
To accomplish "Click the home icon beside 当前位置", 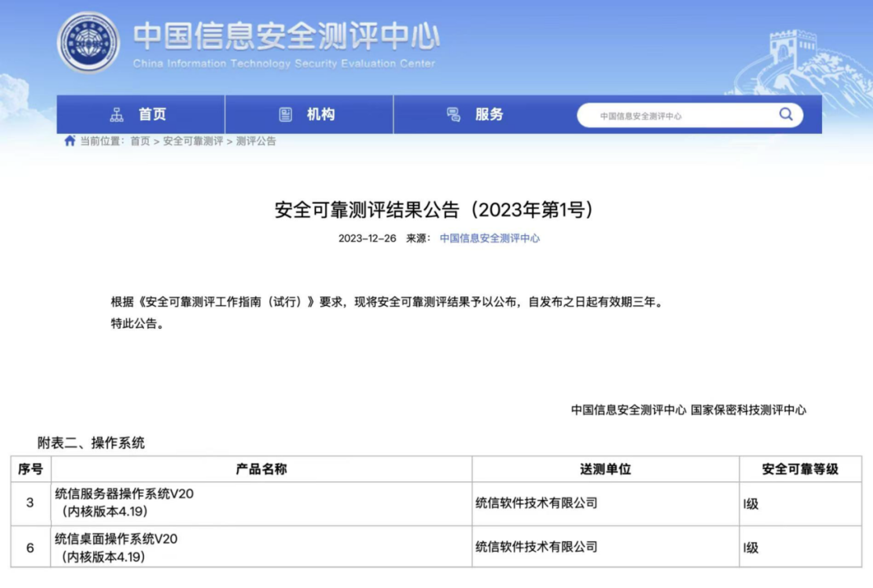I will (70, 141).
